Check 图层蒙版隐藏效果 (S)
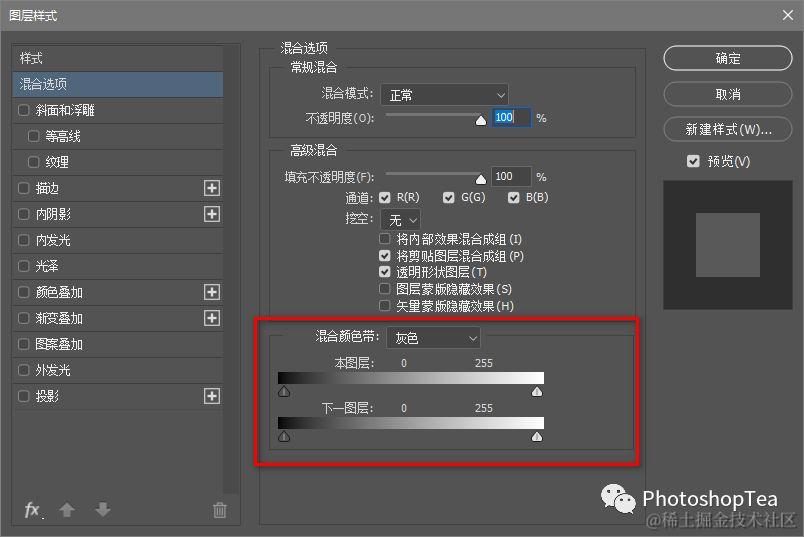The height and width of the screenshot is (537, 804). click(x=385, y=289)
